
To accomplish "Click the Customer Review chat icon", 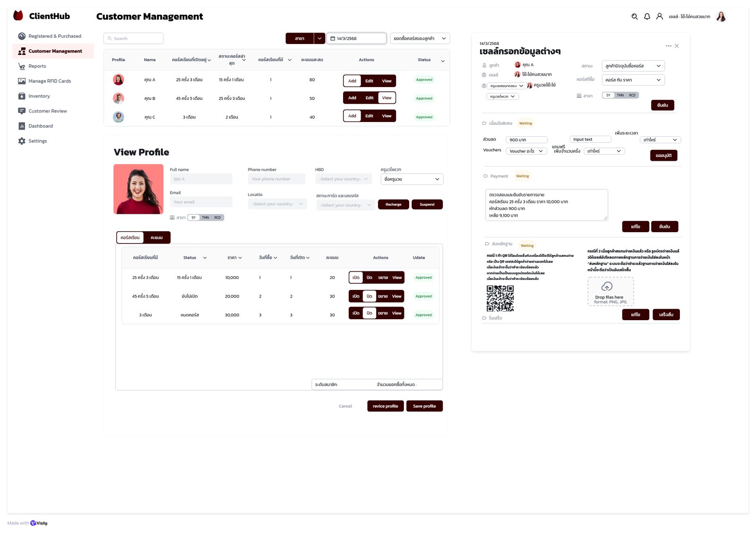I will click(x=22, y=111).
